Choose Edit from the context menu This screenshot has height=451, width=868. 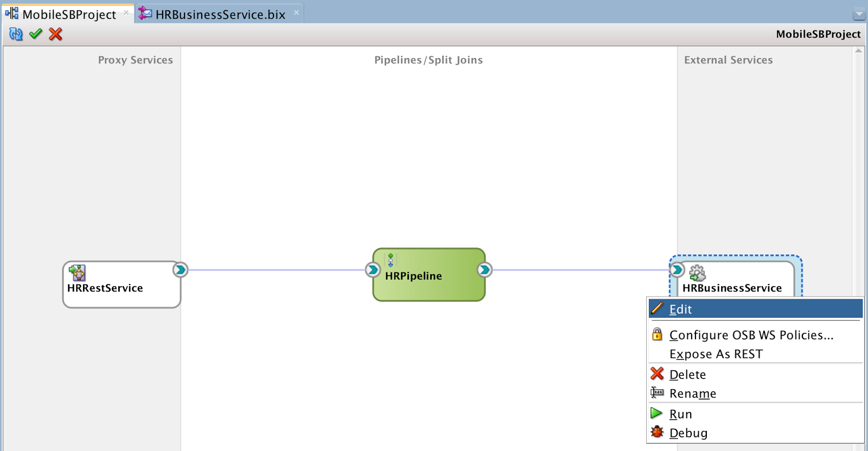[755, 309]
